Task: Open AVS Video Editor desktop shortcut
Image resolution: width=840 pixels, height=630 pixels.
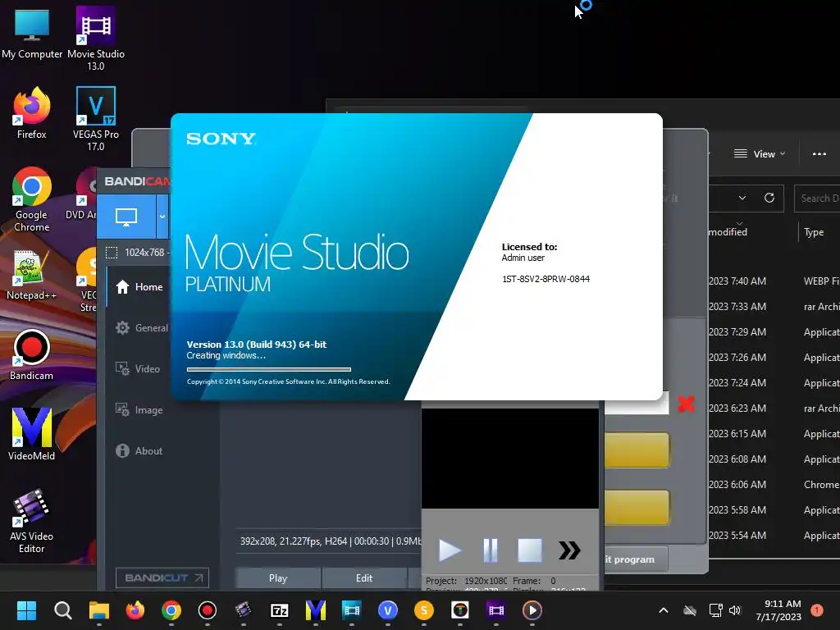Action: pyautogui.click(x=32, y=521)
